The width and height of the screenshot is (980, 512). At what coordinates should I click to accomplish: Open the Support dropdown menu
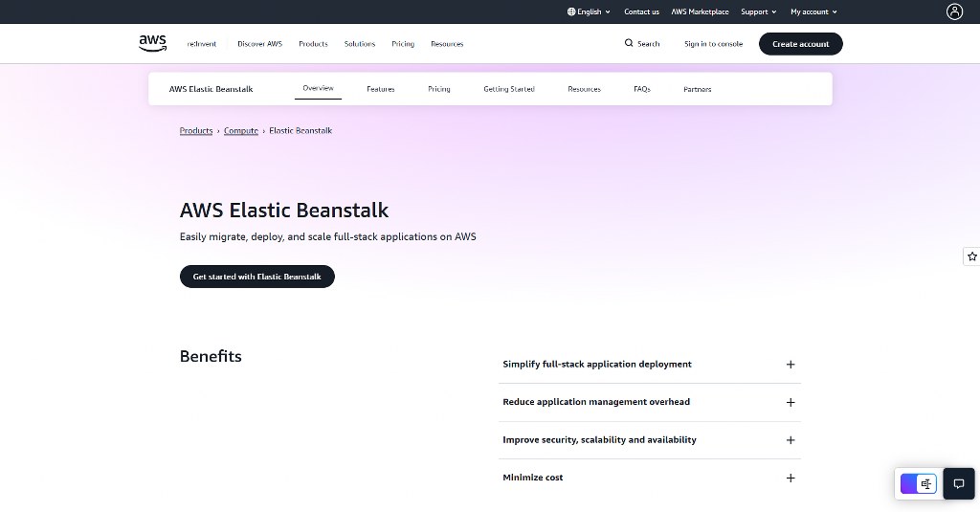tap(759, 11)
